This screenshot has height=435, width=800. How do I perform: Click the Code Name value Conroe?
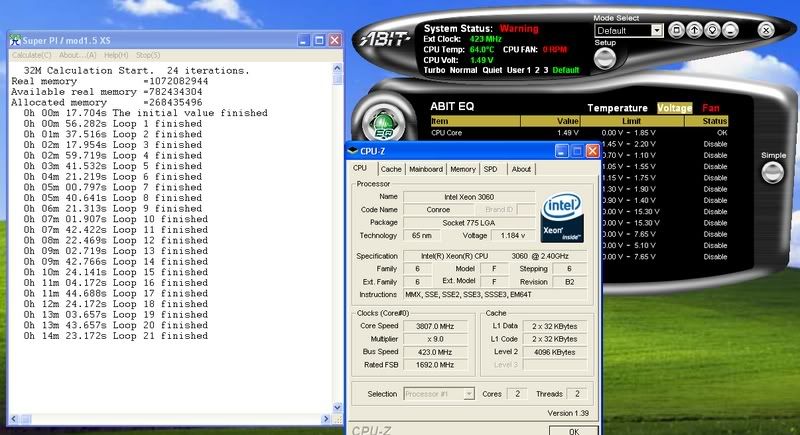click(x=438, y=210)
